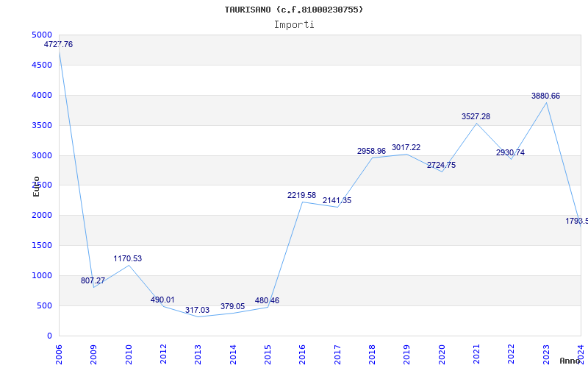Select the 3017.22 value label
Image resolution: width=588 pixels, height=368 pixels.
(x=406, y=148)
